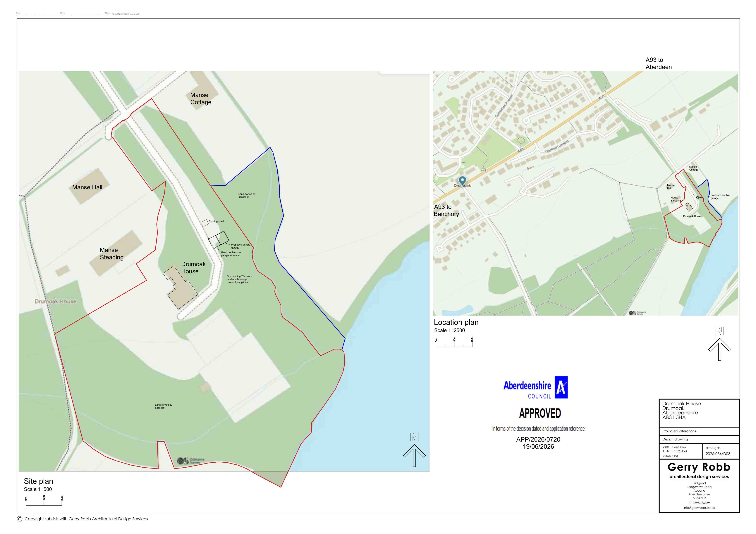Click the postcode 'AB31 5HA' in title block

[x=674, y=417]
